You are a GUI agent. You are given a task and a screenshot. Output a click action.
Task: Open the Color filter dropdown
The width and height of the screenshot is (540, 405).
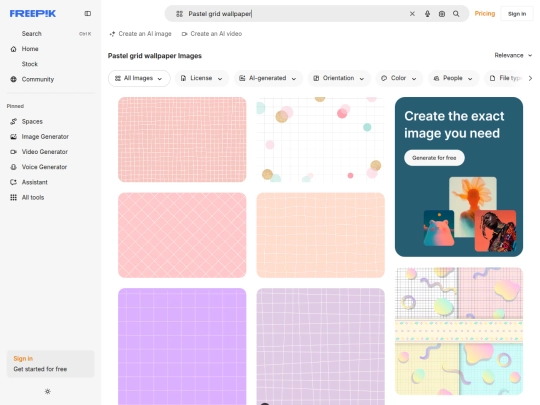tap(399, 79)
